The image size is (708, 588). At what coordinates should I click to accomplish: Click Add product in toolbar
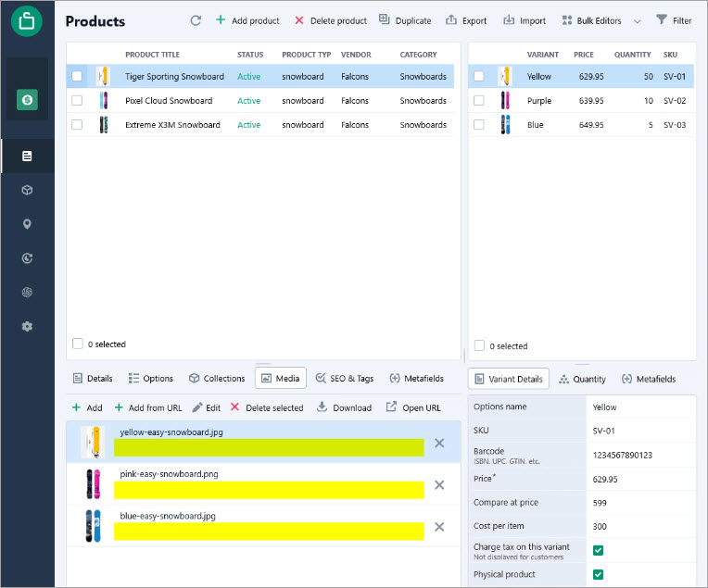coord(247,20)
